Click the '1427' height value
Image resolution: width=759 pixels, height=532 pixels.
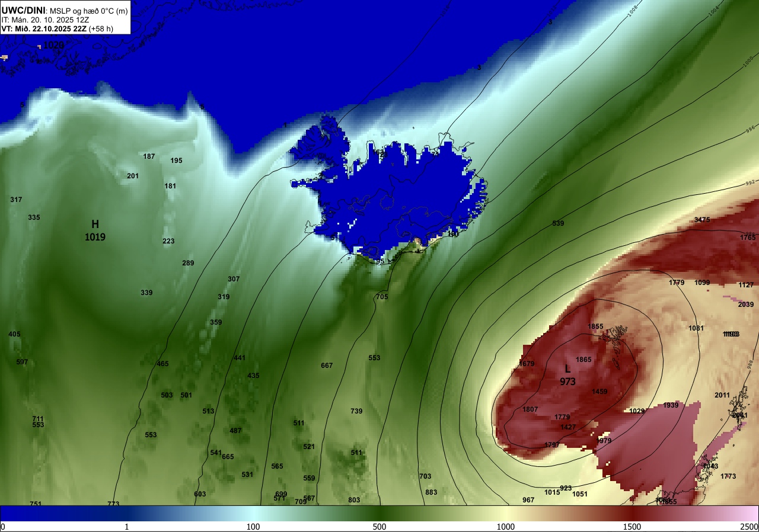click(568, 427)
